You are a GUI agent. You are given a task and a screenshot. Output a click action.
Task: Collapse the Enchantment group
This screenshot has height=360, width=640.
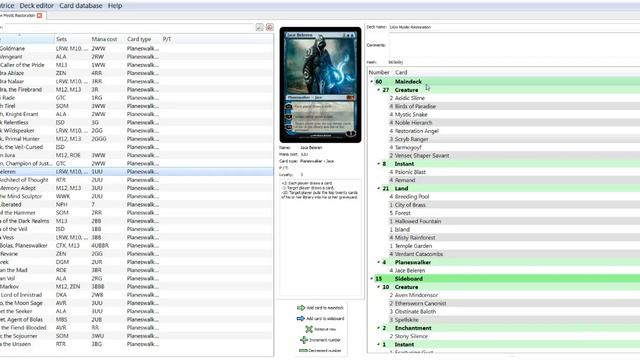coord(379,328)
